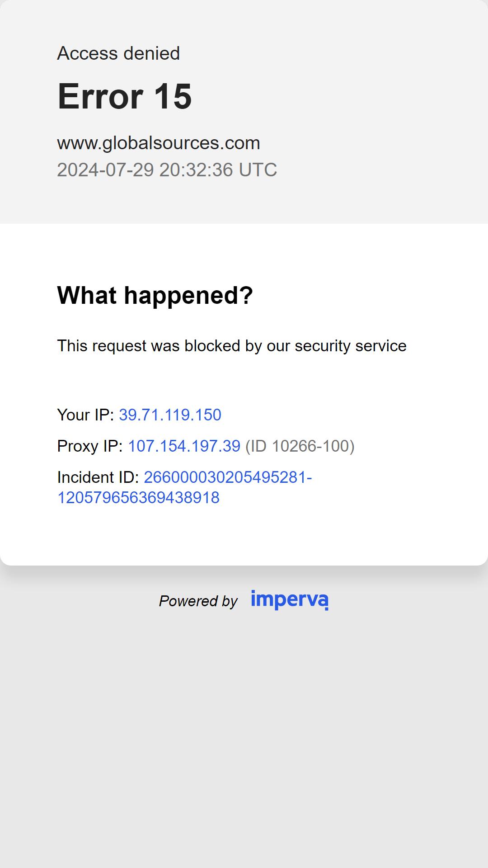
Task: Click the Incident ID number
Action: click(184, 487)
